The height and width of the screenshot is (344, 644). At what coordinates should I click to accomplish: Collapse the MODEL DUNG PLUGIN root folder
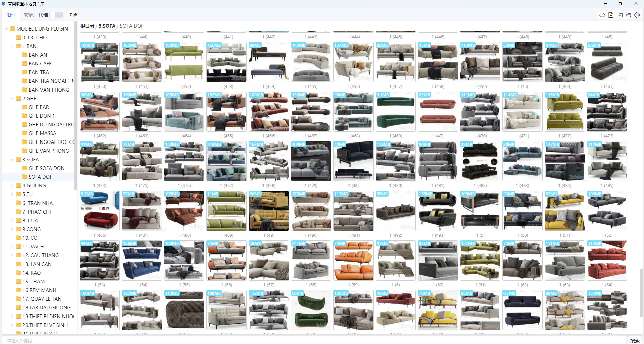click(6, 29)
